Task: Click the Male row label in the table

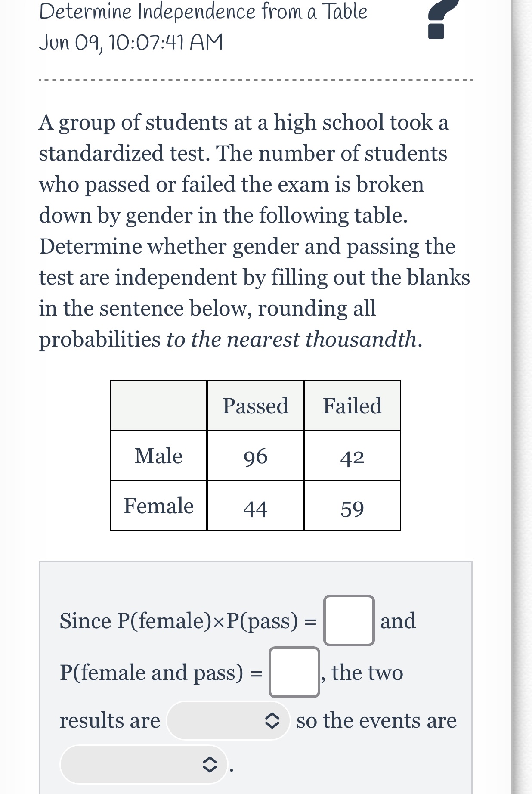Action: coord(158,457)
